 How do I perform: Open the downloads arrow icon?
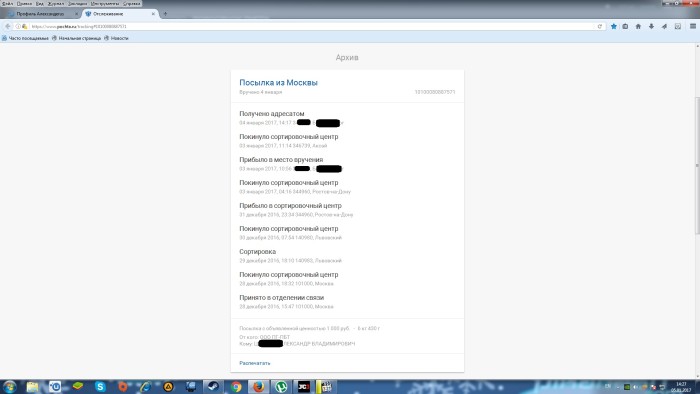[651, 26]
